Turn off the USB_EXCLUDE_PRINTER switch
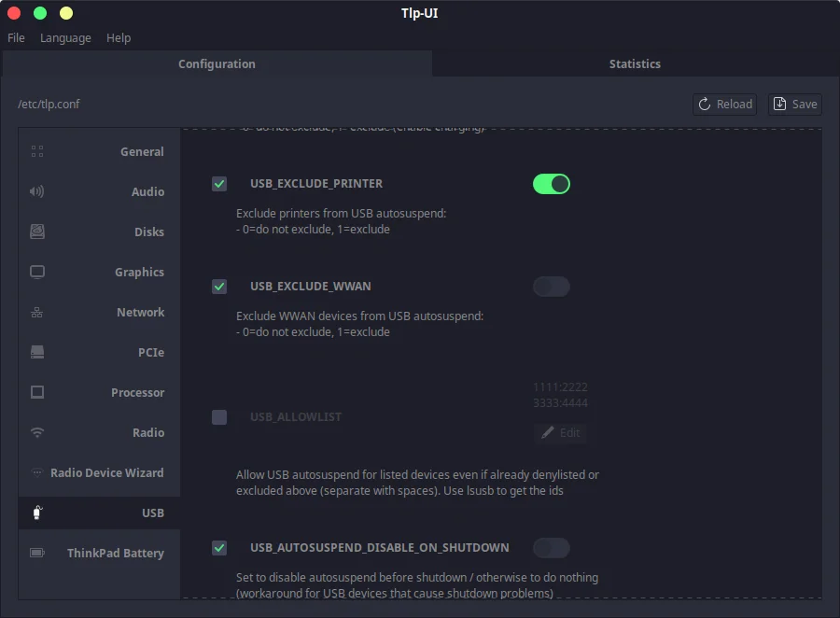The width and height of the screenshot is (840, 618). click(x=551, y=184)
